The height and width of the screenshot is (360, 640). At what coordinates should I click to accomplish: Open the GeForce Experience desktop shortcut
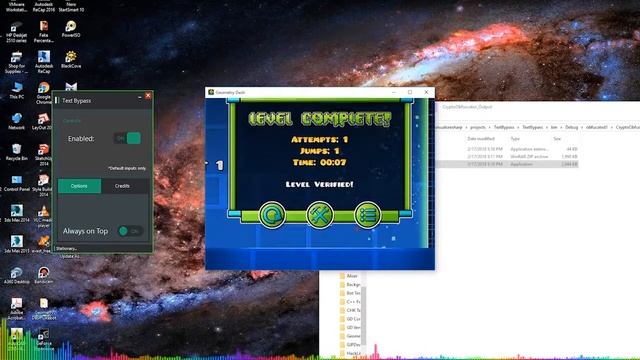(x=44, y=340)
